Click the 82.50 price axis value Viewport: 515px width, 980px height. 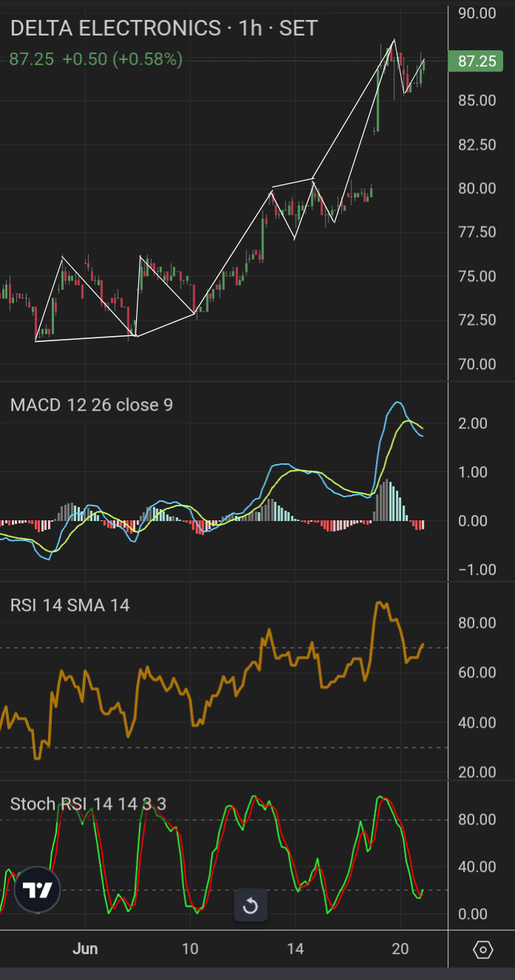pos(477,144)
